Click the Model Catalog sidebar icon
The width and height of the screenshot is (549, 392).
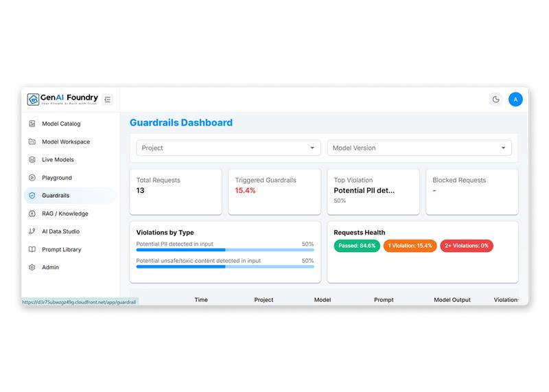point(32,124)
